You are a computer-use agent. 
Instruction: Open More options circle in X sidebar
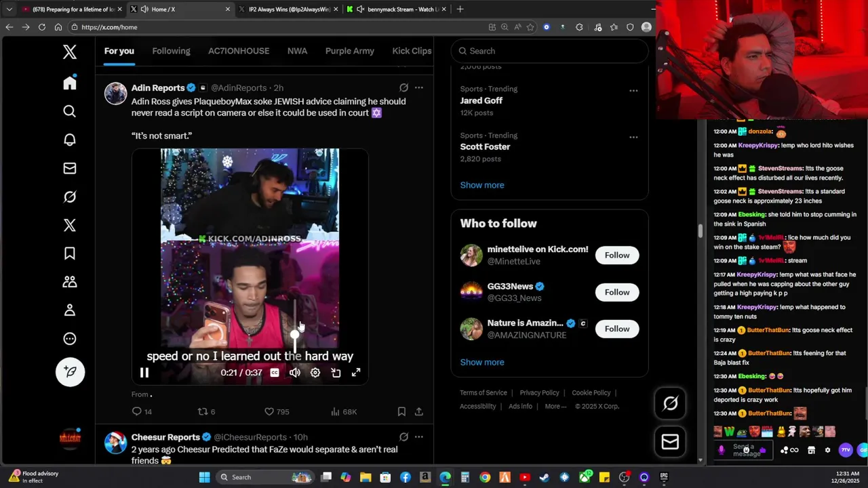point(70,339)
